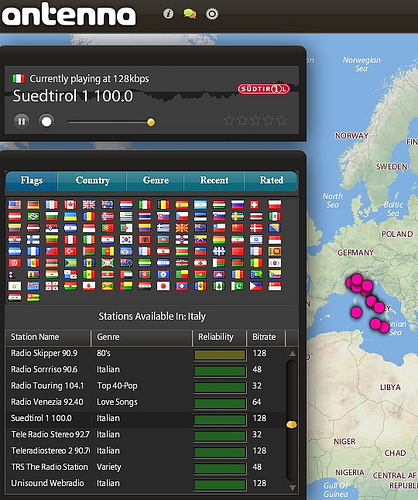Select the Belgium flag

[x=163, y=204]
